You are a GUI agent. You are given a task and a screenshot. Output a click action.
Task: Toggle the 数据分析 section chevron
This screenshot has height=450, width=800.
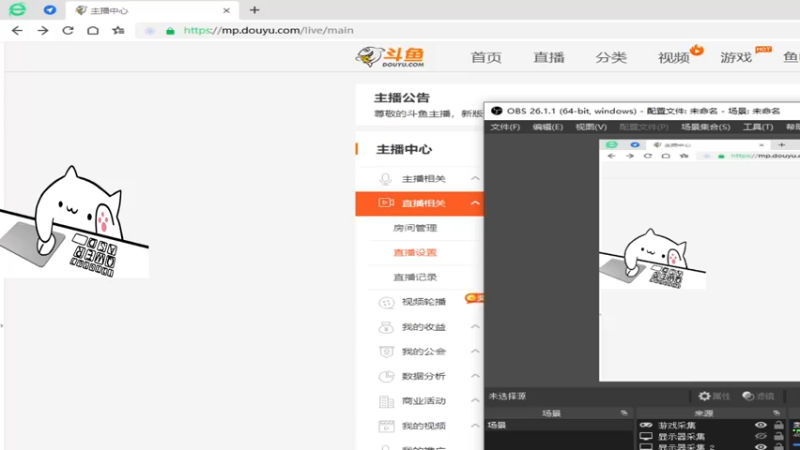point(475,376)
